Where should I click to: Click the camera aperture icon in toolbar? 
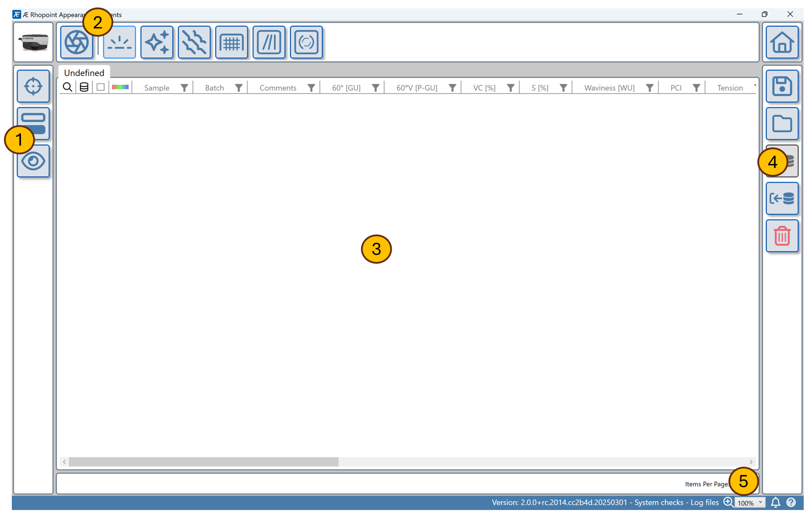(76, 42)
